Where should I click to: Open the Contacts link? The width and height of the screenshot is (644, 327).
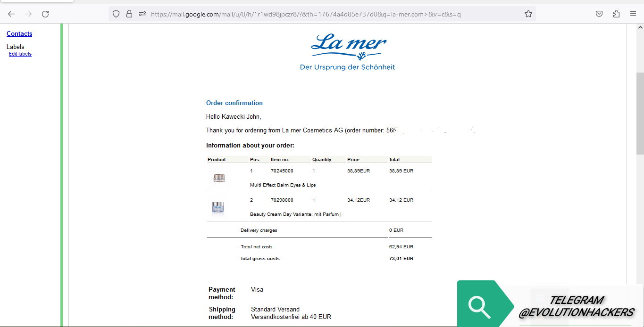coord(19,33)
